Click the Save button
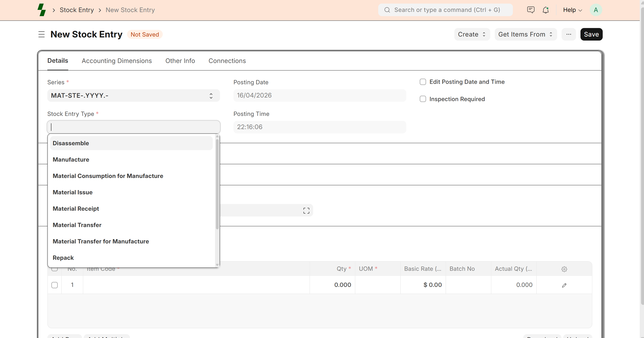This screenshot has width=644, height=338. (591, 35)
